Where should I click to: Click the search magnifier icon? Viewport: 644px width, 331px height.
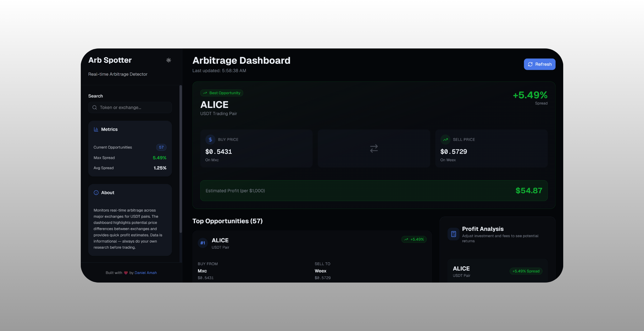[x=95, y=108]
